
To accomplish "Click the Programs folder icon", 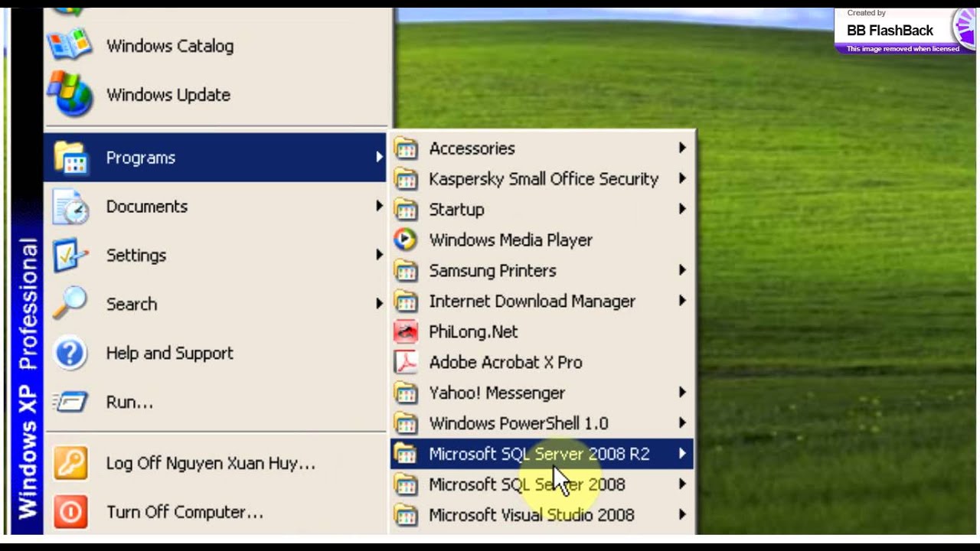I will (x=70, y=158).
